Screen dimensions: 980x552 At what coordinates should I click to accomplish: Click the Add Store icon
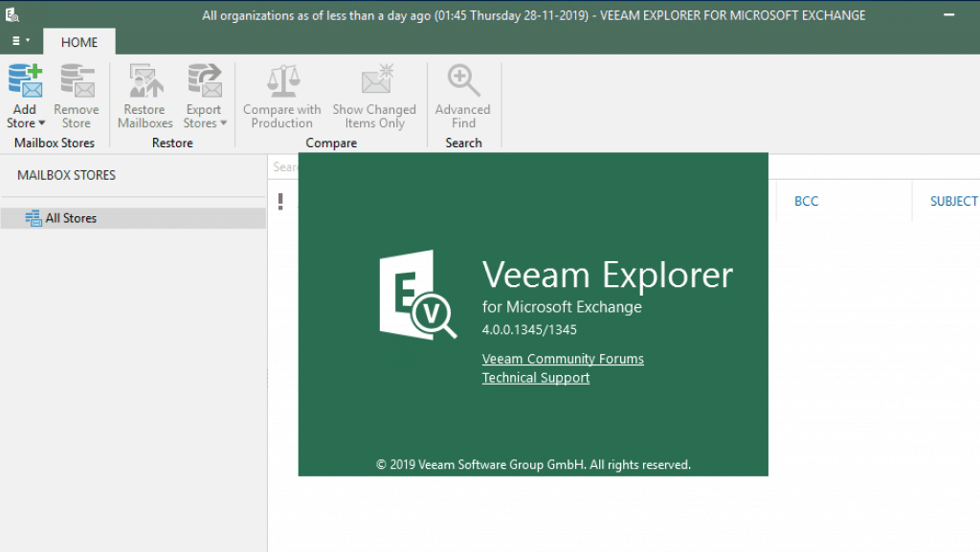tap(25, 80)
